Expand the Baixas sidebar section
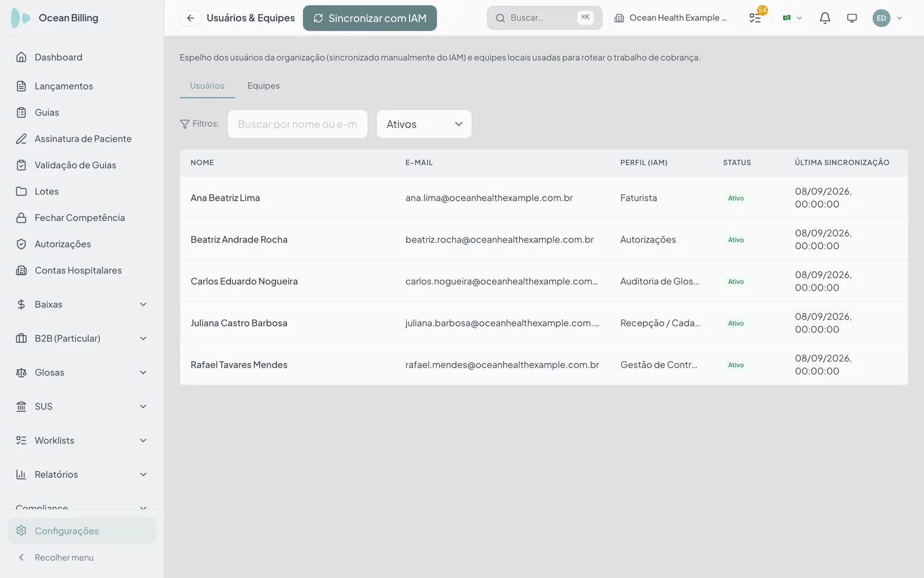 point(81,305)
